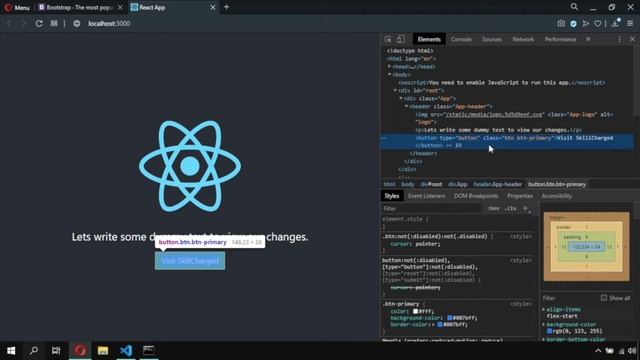Close the Bootstrap browser tab
Image resolution: width=640 pixels, height=360 pixels.
click(120, 7)
